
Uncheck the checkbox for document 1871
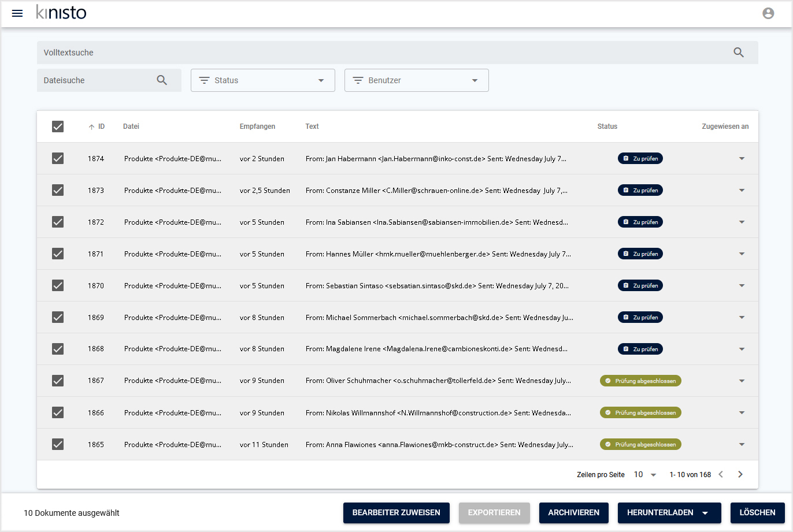coord(58,254)
